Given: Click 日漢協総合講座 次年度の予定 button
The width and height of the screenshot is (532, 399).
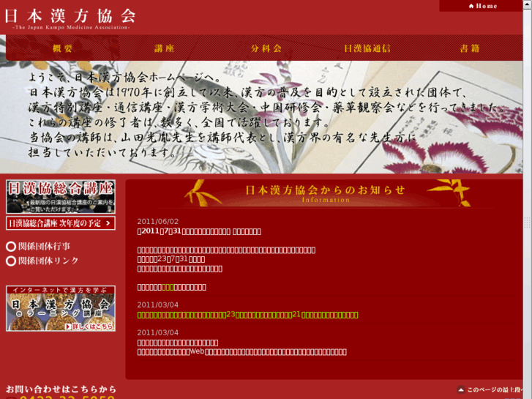Looking at the screenshot, I should coord(61,223).
